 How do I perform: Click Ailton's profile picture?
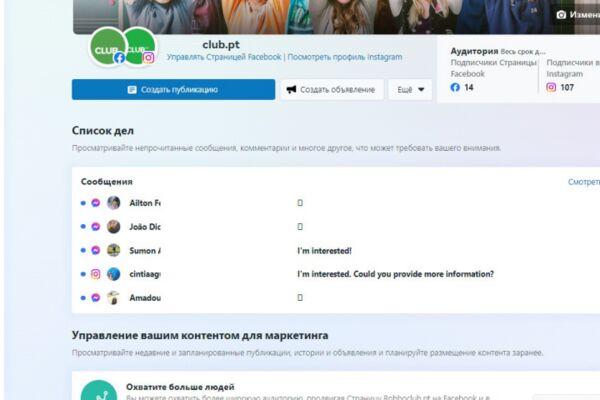114,203
